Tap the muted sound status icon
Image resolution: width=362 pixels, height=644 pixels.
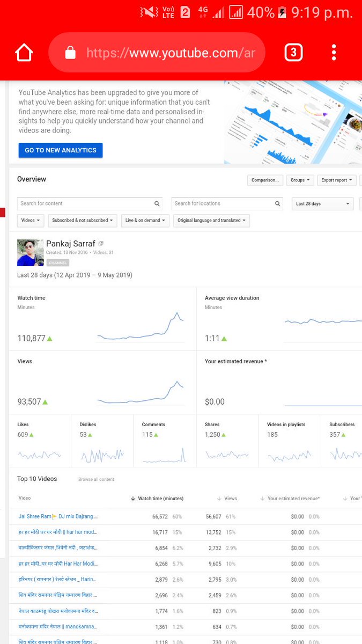pos(150,12)
